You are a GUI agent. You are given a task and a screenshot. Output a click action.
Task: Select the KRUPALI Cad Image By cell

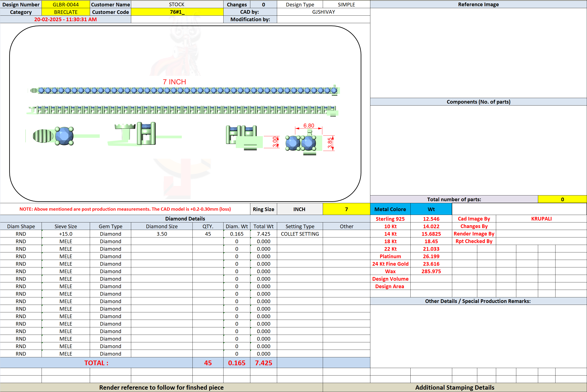pos(541,219)
